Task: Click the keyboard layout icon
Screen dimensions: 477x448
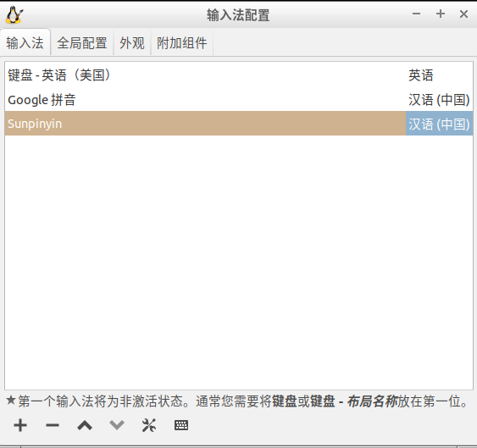Action: [x=181, y=425]
